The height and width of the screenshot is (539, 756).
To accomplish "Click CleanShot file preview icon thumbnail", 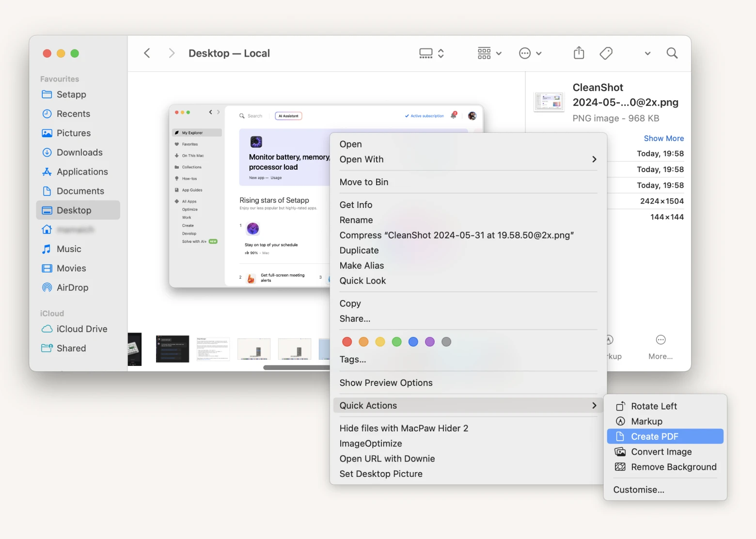I will tap(549, 102).
